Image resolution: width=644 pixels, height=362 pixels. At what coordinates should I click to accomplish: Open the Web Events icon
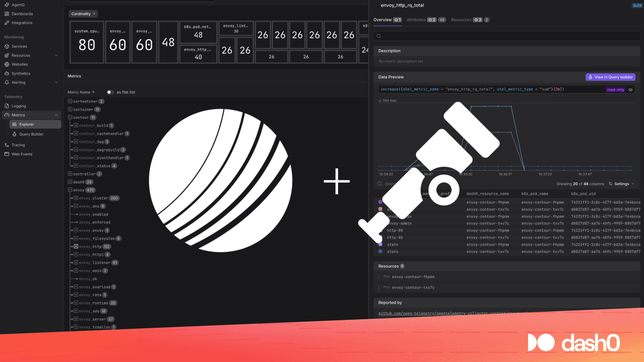coord(7,154)
